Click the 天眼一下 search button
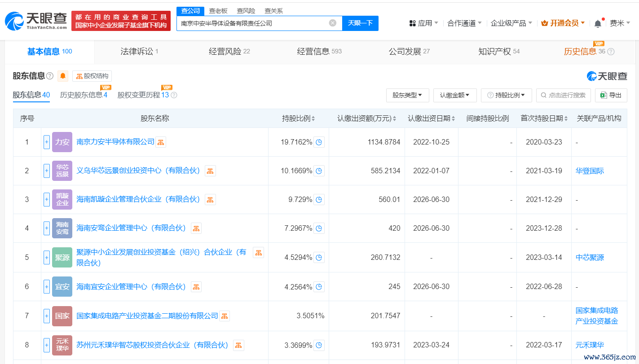 (360, 23)
